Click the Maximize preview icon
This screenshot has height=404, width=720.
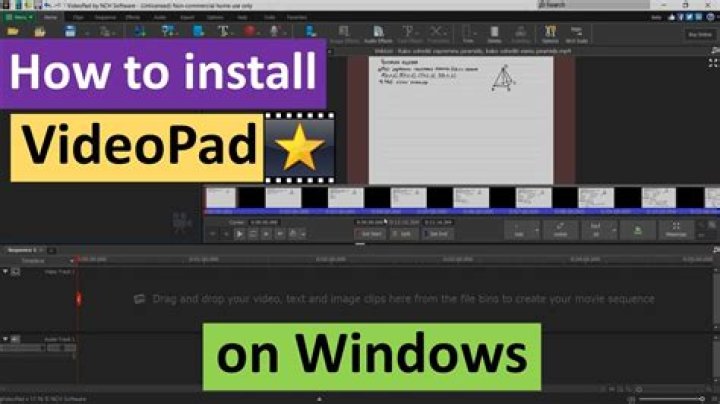click(676, 230)
